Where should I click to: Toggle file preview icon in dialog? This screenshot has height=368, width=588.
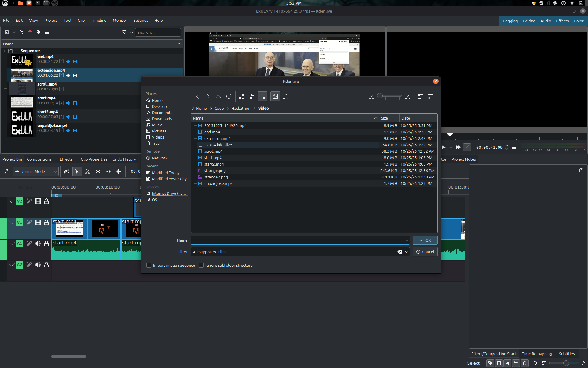[275, 96]
